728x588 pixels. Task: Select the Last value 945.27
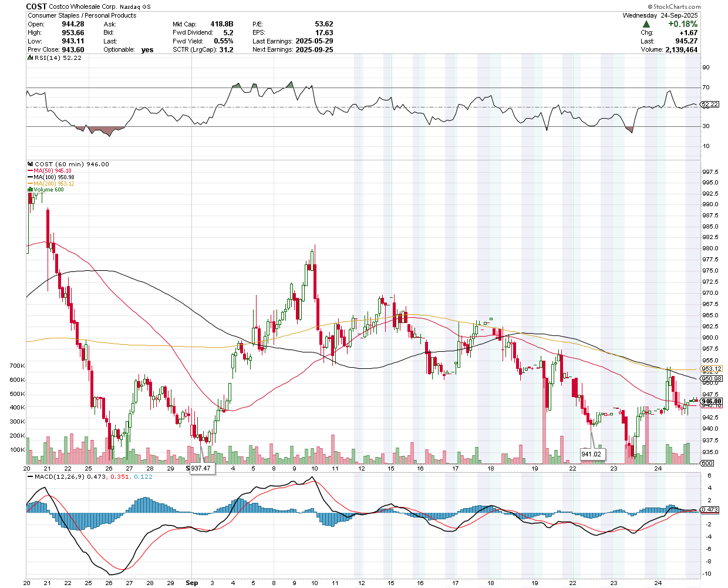pyautogui.click(x=686, y=41)
